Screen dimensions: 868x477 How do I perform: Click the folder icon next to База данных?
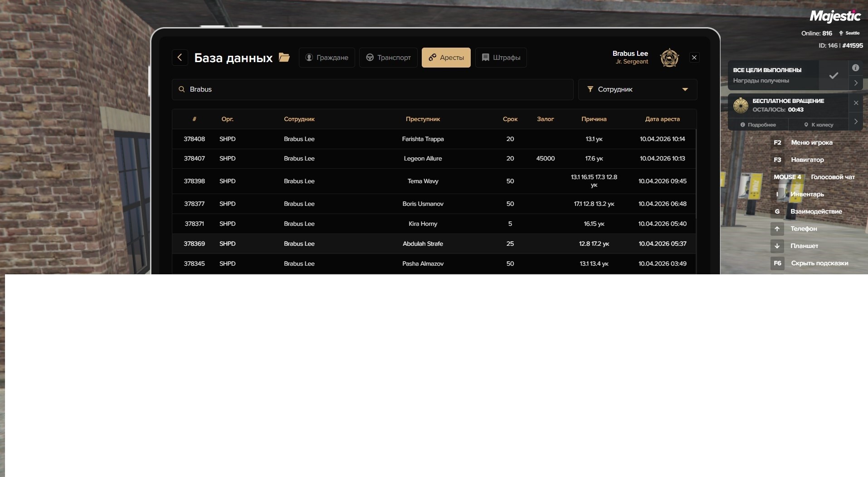pos(284,58)
